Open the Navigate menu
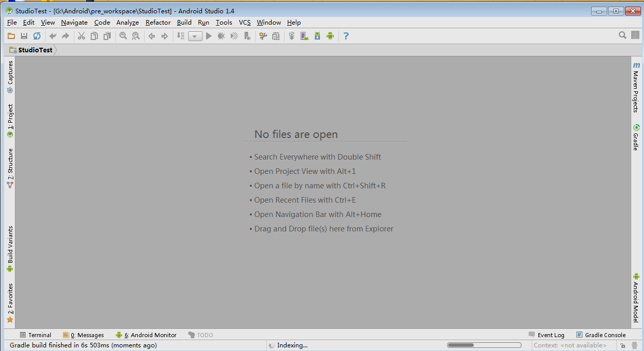 click(x=74, y=23)
